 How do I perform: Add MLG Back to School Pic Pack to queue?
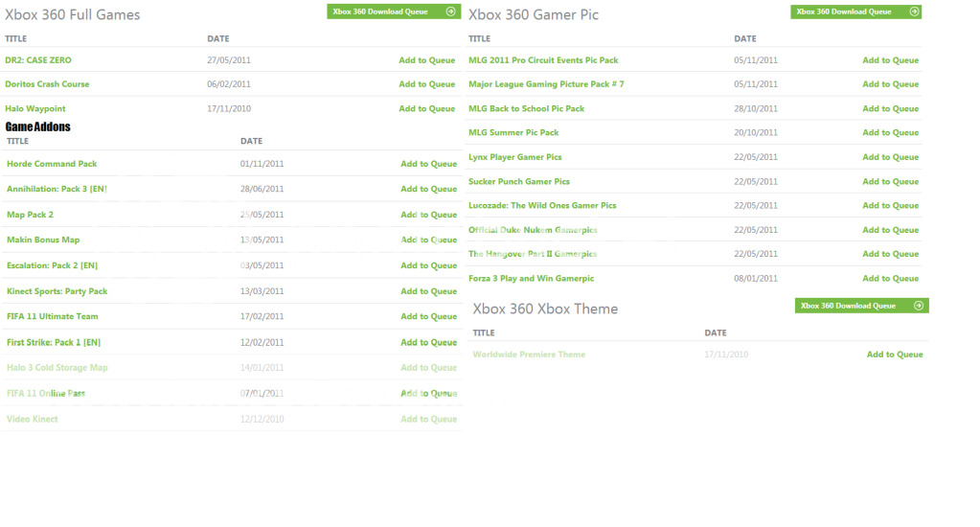(890, 109)
